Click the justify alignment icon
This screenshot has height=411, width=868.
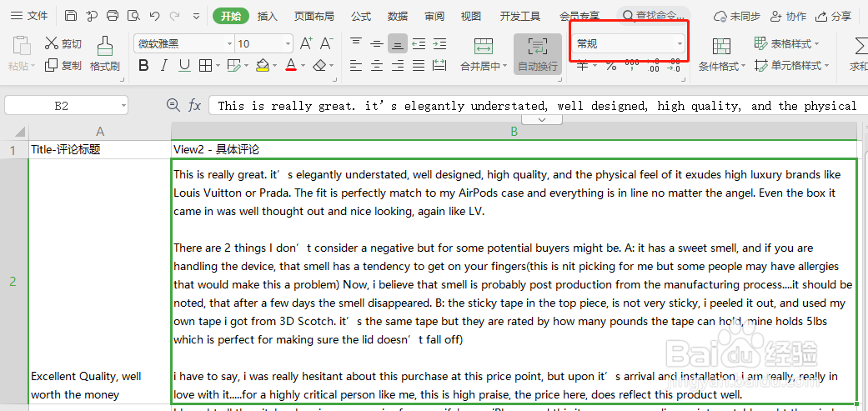[x=419, y=66]
